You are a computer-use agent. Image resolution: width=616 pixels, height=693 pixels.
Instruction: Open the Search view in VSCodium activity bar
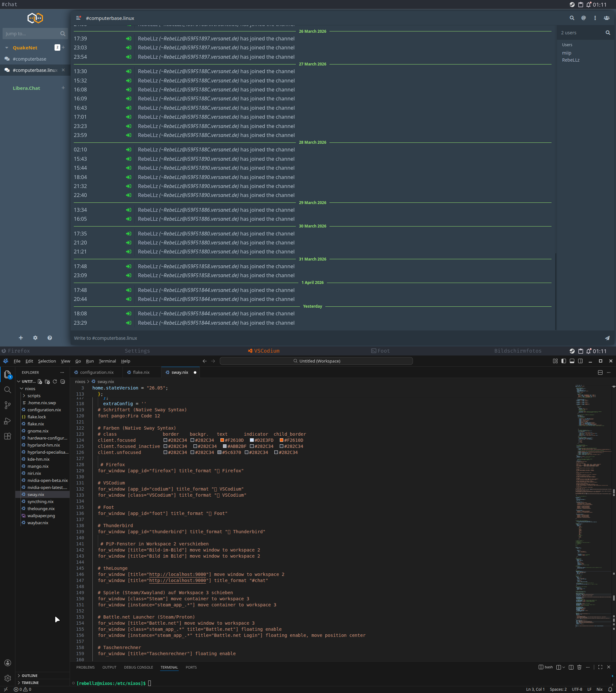click(x=7, y=390)
